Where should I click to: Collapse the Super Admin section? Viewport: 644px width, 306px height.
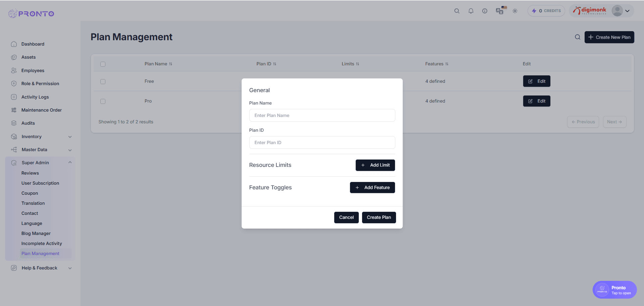pyautogui.click(x=70, y=162)
